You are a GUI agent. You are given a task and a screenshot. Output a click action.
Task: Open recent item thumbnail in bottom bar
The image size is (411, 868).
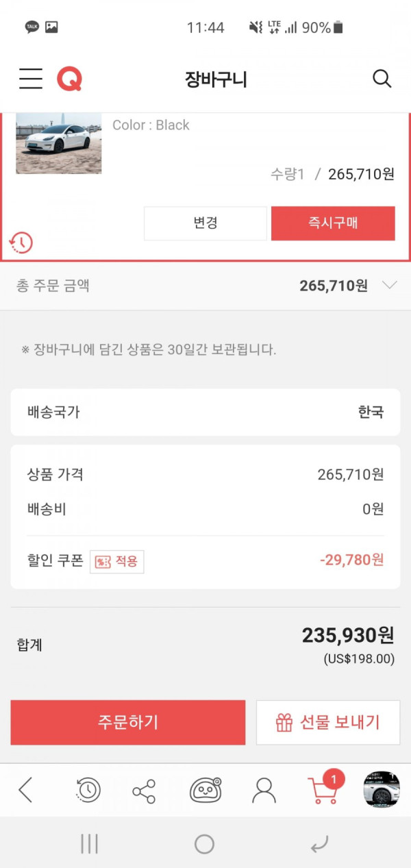pyautogui.click(x=382, y=790)
